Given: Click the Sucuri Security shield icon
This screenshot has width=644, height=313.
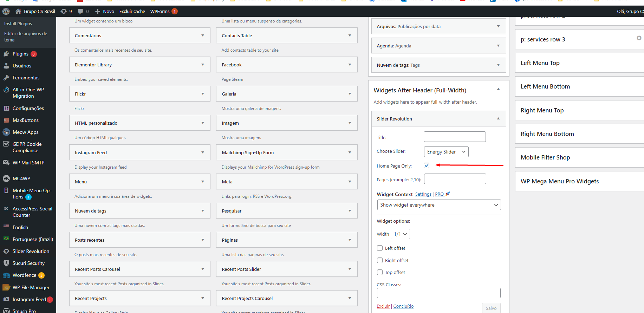Looking at the screenshot, I should click(6, 263).
